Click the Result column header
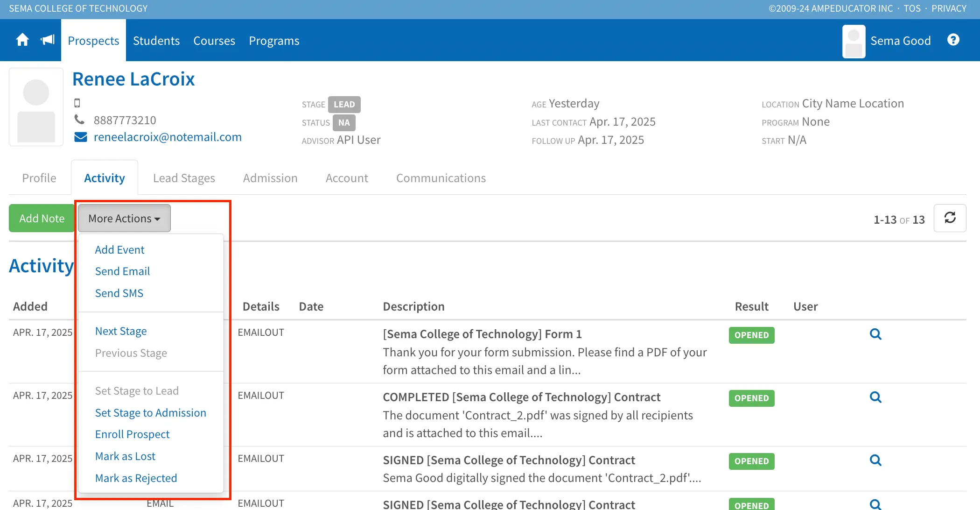The height and width of the screenshot is (510, 980). (751, 306)
